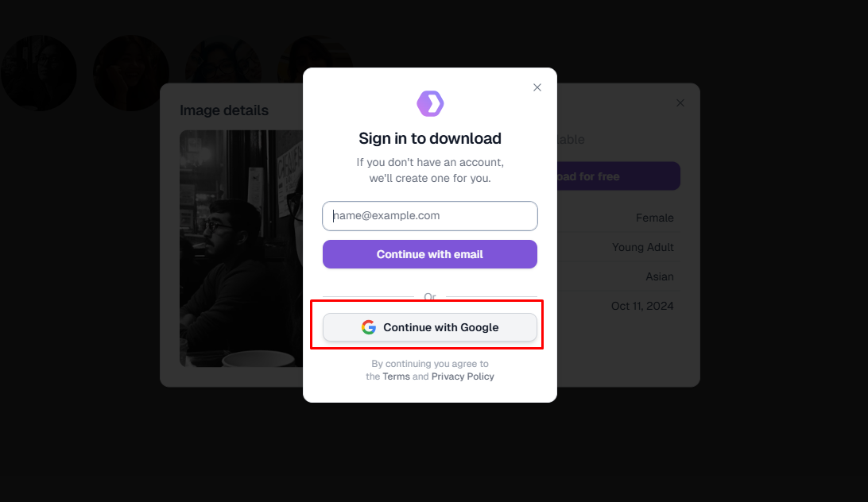Close the sign-in dialog

pyautogui.click(x=537, y=87)
